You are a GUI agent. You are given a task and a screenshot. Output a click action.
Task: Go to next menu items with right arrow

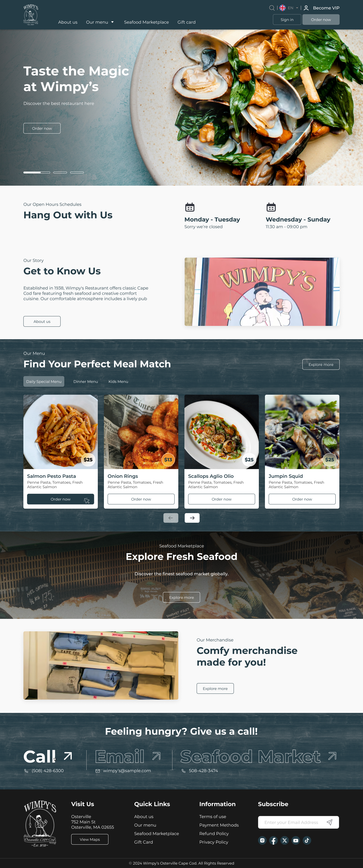(192, 518)
